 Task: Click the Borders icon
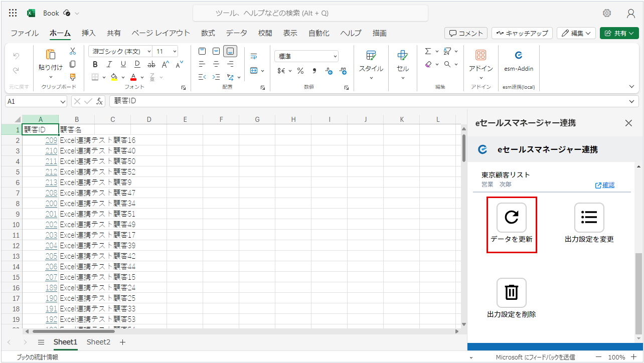point(95,77)
